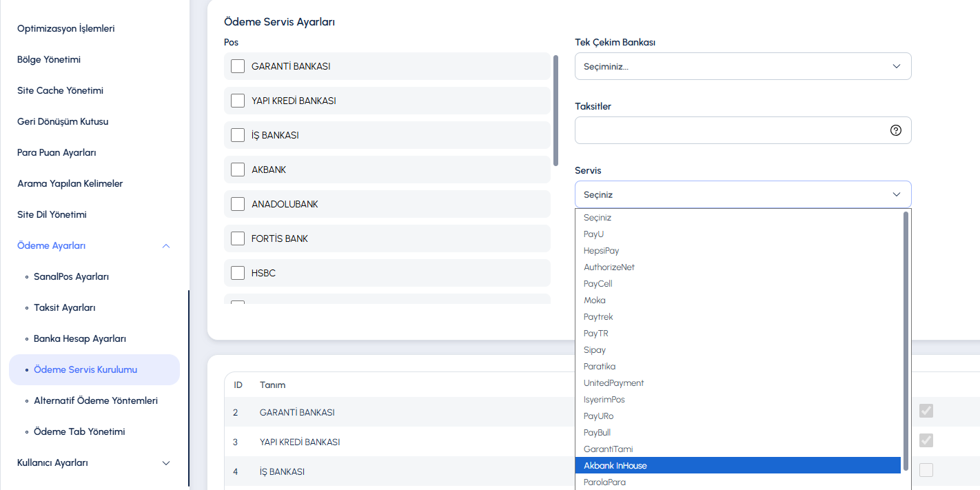This screenshot has height=490, width=980.
Task: Click the Tanım column header
Action: (x=272, y=385)
